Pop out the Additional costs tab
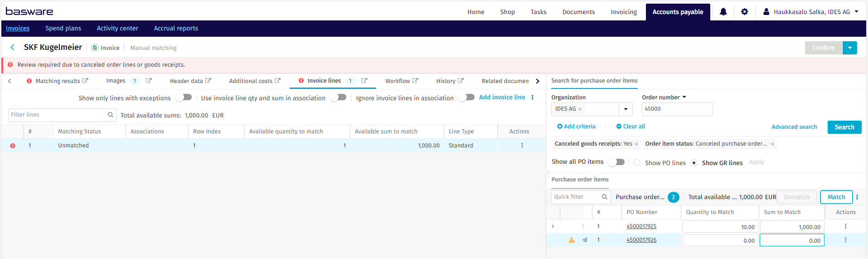This screenshot has width=868, height=259. (x=277, y=81)
